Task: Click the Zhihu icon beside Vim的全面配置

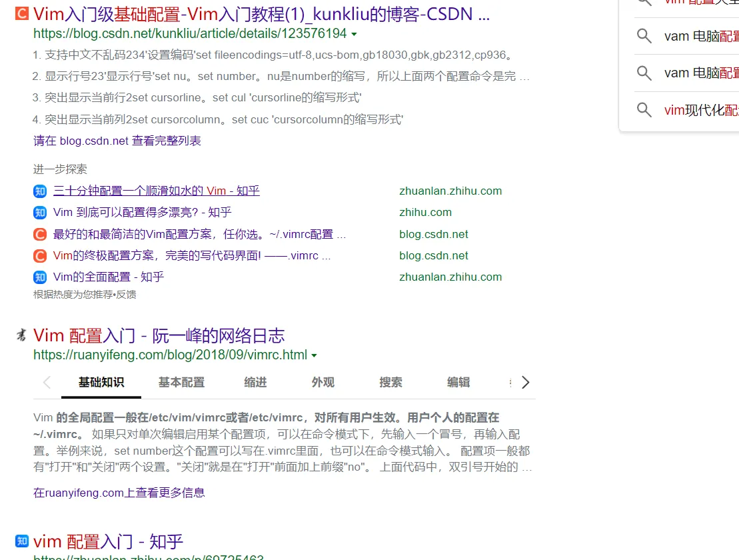Action: tap(39, 277)
